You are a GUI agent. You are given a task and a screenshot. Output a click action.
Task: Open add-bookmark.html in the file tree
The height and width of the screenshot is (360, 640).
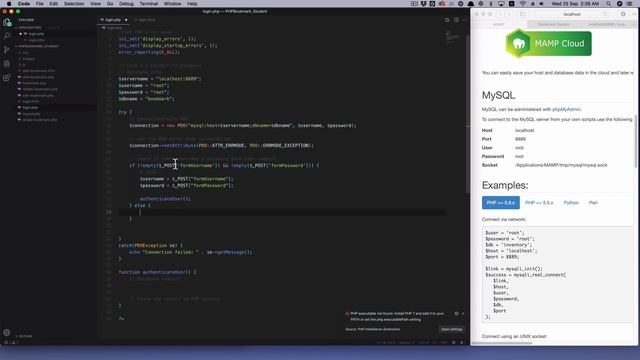[38, 71]
